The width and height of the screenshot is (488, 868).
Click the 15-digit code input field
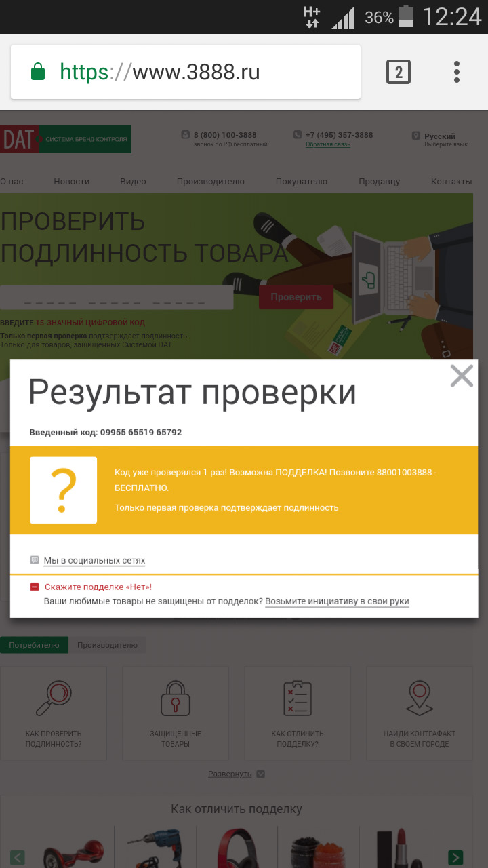click(x=117, y=298)
